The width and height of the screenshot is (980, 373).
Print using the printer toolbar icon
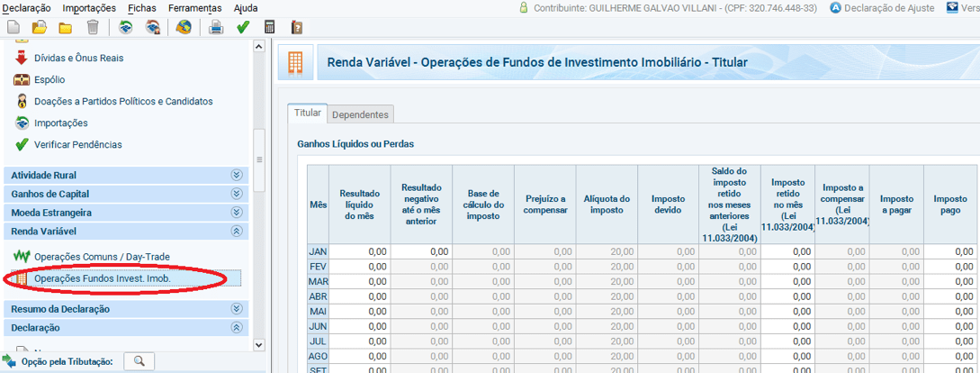pos(216,28)
